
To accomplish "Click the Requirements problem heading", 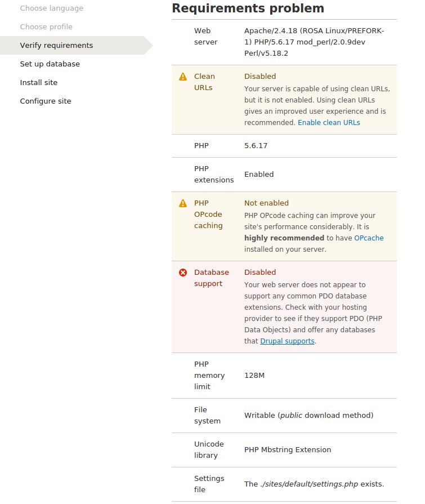I will (x=248, y=8).
